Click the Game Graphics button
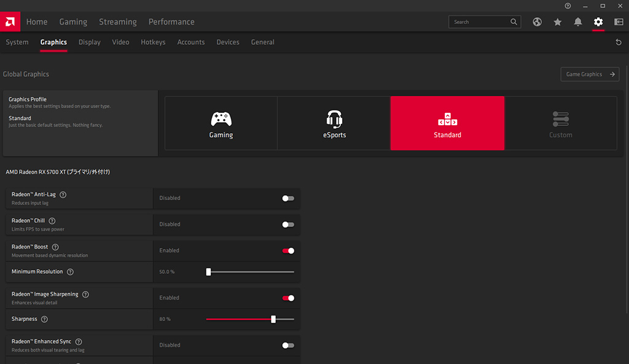Image resolution: width=629 pixels, height=364 pixels. [x=590, y=74]
